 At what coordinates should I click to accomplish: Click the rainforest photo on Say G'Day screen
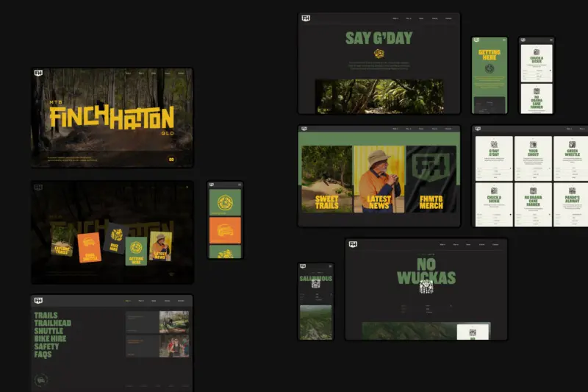click(379, 96)
